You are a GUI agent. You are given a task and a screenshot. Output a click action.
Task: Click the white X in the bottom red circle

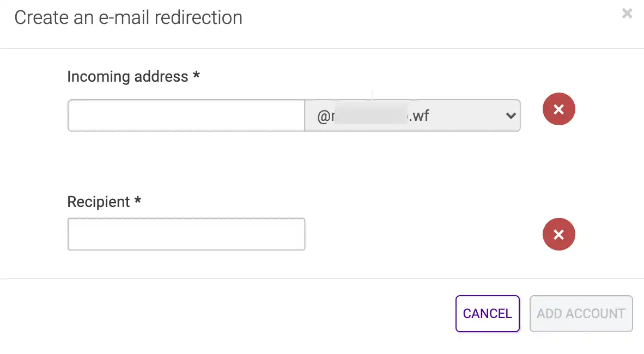[558, 235]
